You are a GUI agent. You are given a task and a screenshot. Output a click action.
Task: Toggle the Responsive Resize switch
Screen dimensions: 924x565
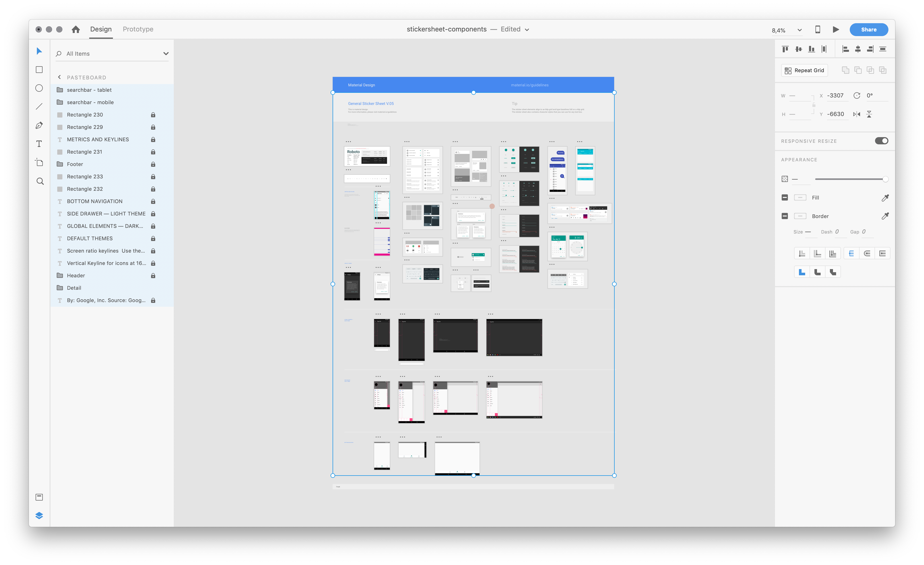(x=882, y=140)
